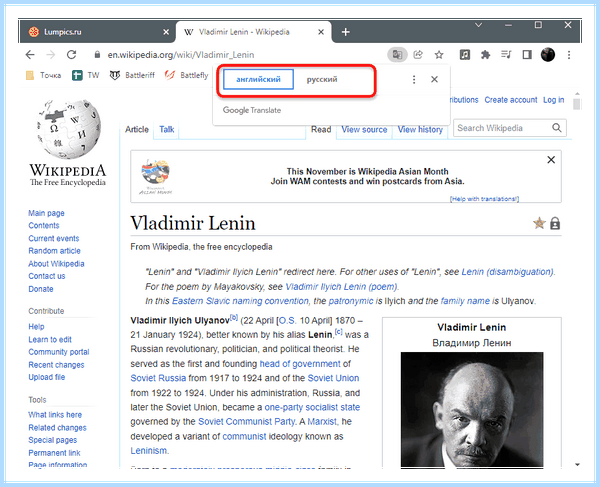
Task: Click the Wikipedia Asian Month logo
Action: point(155,177)
